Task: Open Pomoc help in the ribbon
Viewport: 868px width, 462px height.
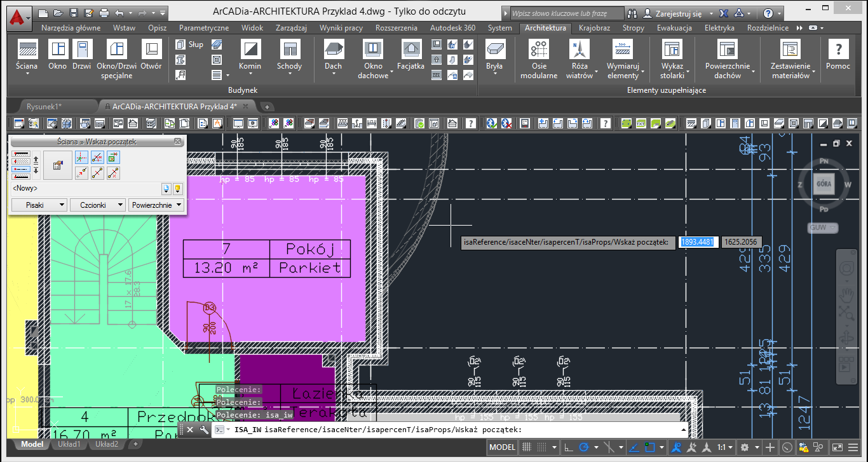Action: 838,55
